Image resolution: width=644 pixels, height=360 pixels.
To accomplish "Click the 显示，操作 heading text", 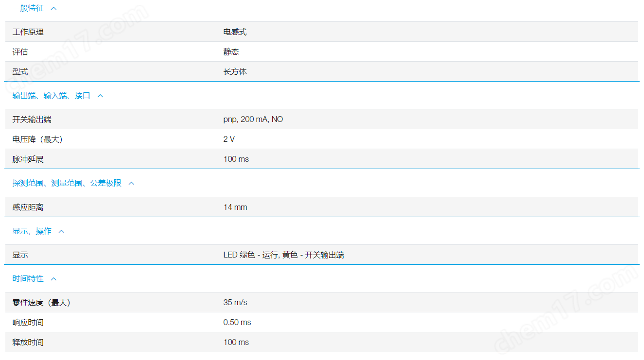I will (x=32, y=231).
